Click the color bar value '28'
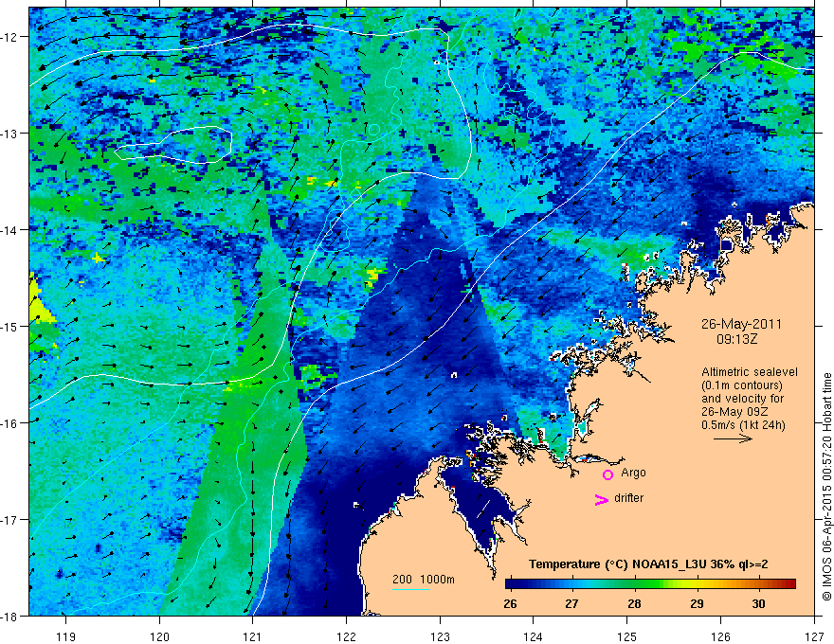The image size is (834, 644). coord(634,603)
